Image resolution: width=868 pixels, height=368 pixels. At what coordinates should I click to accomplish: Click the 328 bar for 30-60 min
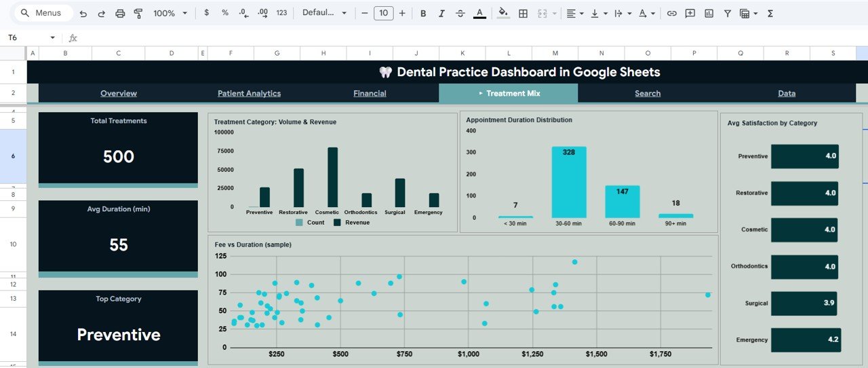pyautogui.click(x=569, y=182)
